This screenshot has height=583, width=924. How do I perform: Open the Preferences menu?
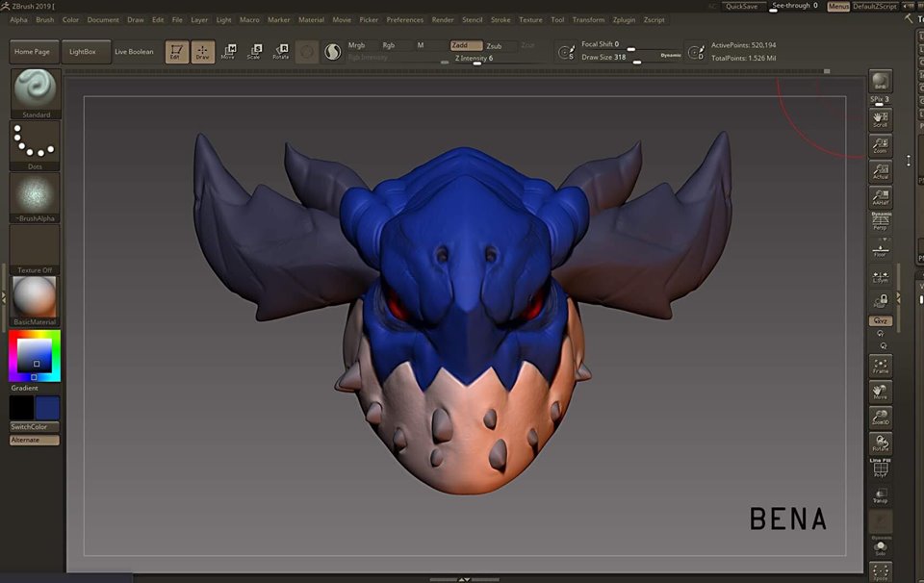pos(404,19)
